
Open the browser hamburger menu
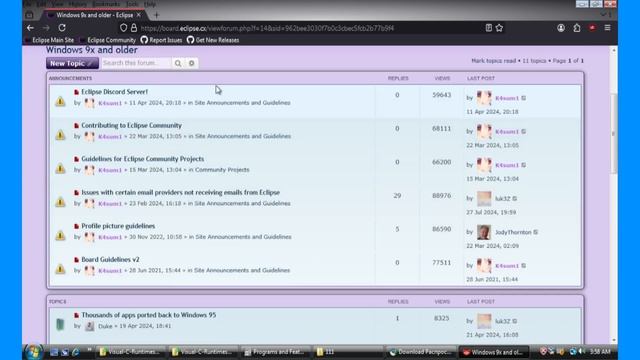point(607,28)
